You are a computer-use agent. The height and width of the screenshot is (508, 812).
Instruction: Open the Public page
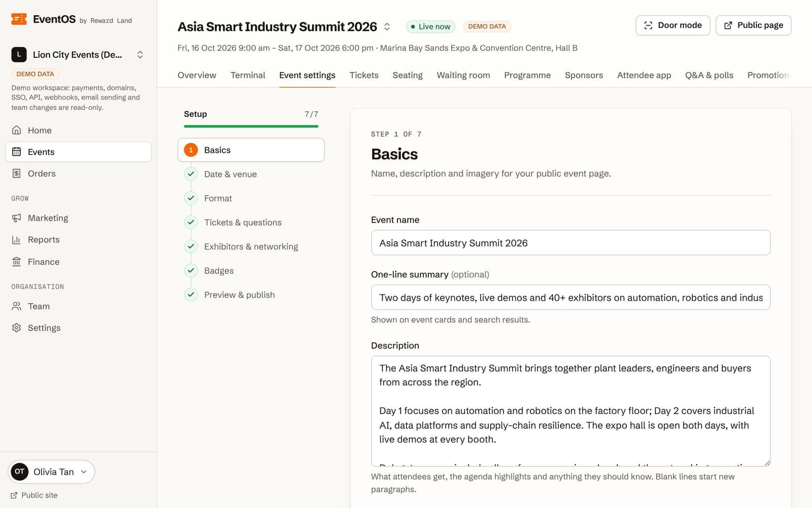click(x=753, y=25)
